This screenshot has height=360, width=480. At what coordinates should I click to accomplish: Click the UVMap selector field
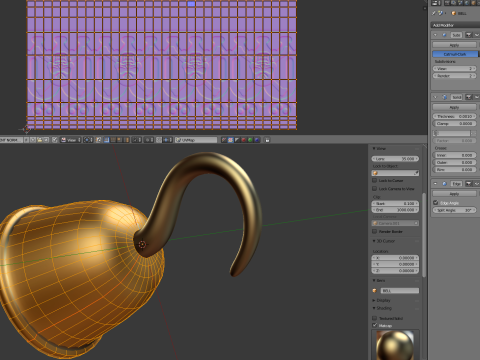coord(196,140)
